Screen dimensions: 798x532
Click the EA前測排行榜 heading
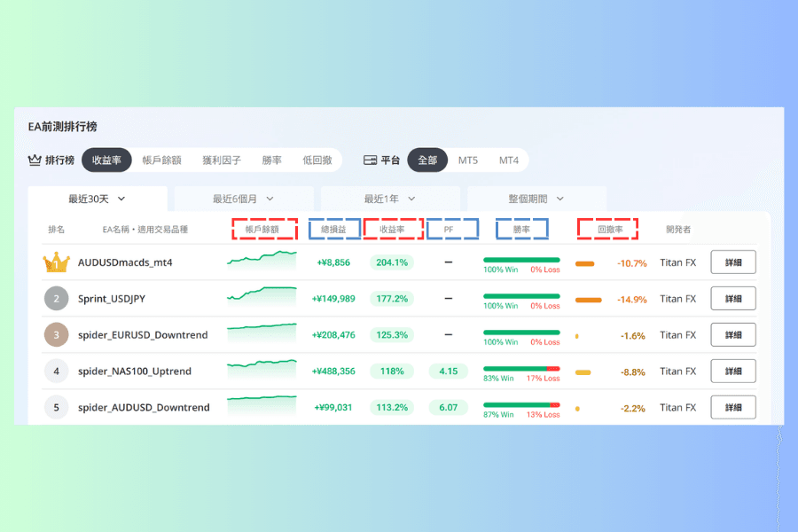click(63, 127)
